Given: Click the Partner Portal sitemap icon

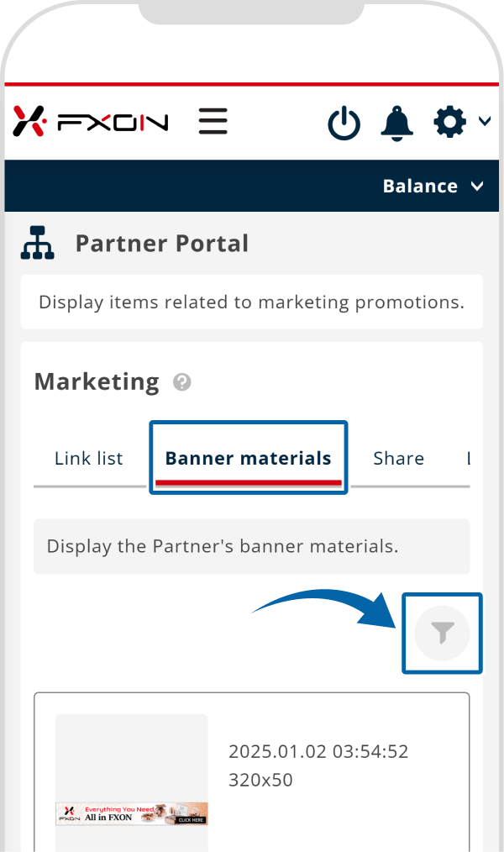Looking at the screenshot, I should [x=38, y=244].
